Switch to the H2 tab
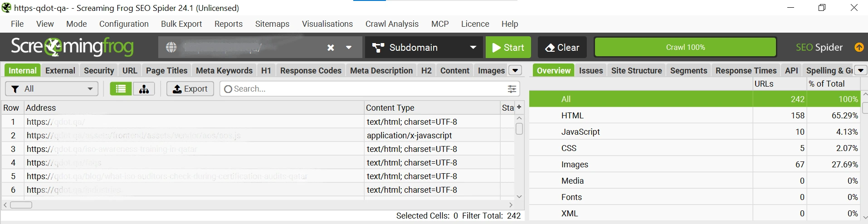This screenshot has height=224, width=868. coord(426,70)
